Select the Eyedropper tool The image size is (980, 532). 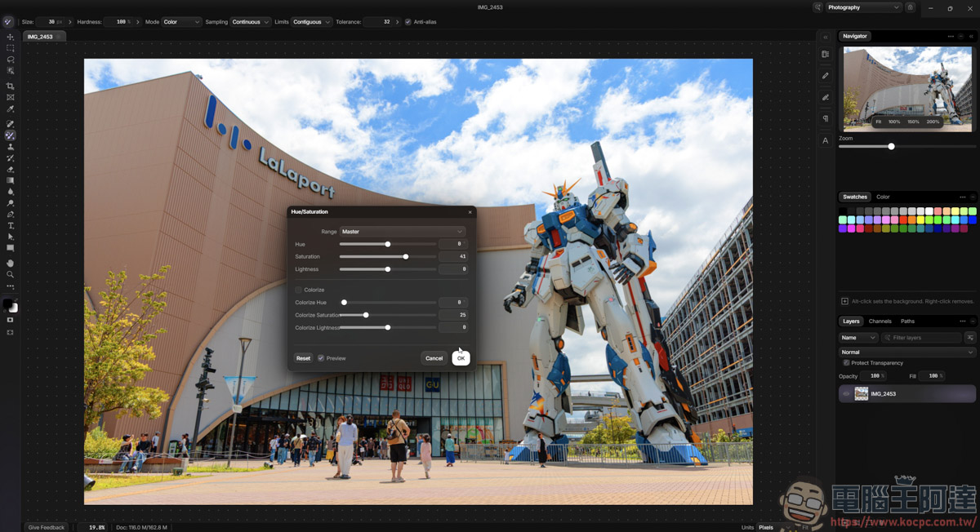point(11,109)
